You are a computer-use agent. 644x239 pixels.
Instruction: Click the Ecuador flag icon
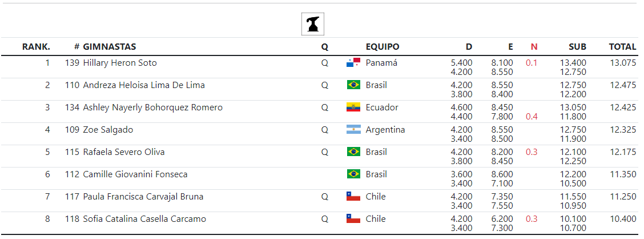[353, 107]
